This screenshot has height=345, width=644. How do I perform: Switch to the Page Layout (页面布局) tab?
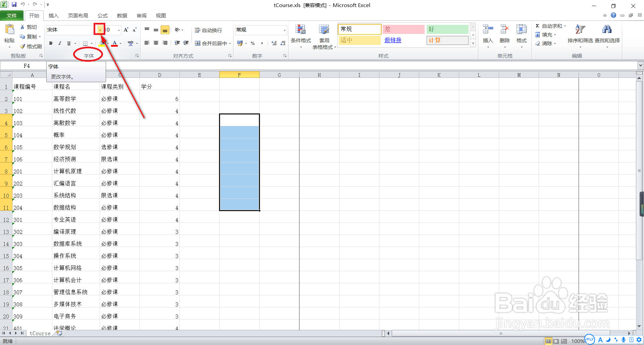(x=78, y=15)
